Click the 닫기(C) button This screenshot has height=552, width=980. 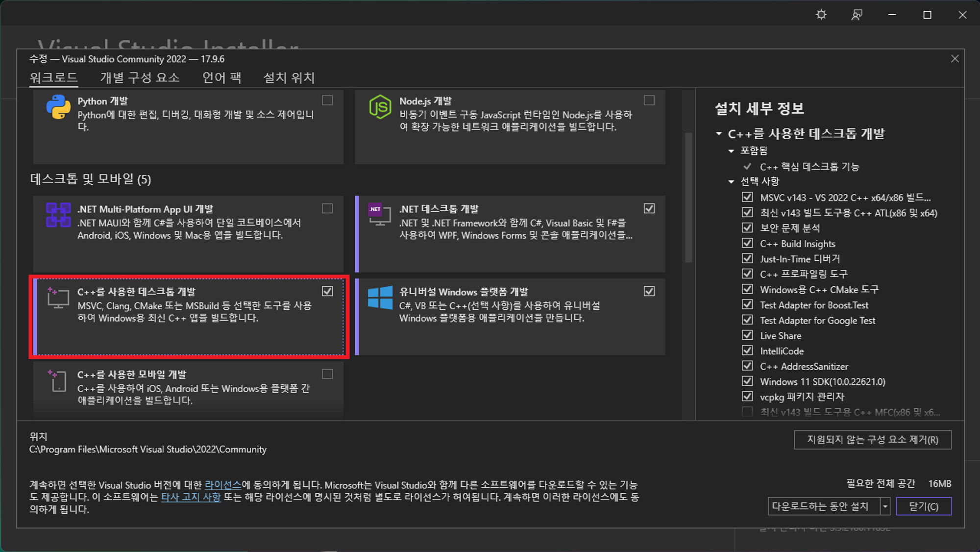pos(923,506)
